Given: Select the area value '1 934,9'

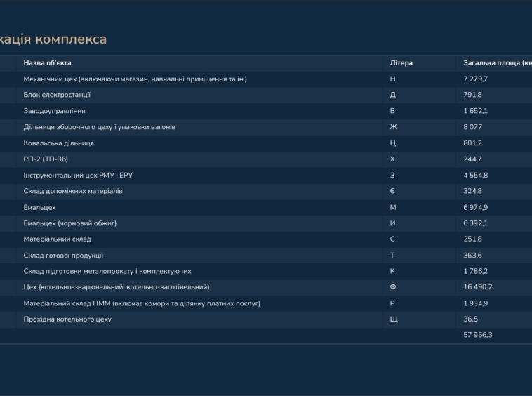Looking at the screenshot, I should (x=476, y=303).
